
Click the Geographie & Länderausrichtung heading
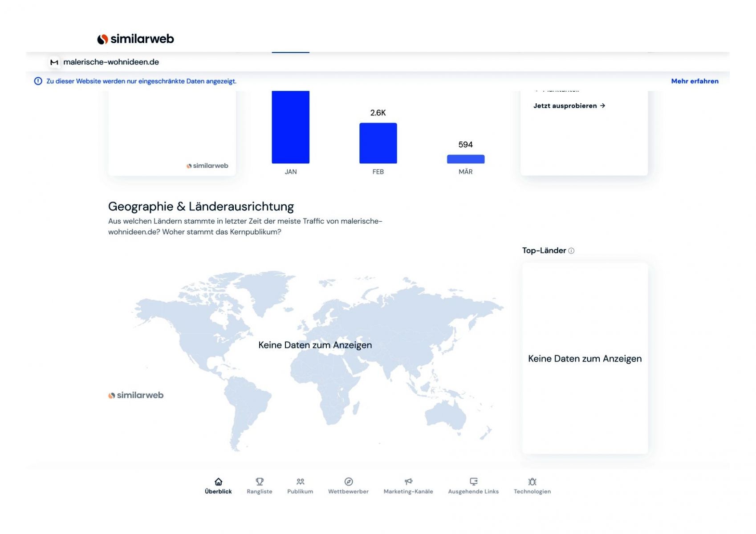tap(201, 206)
